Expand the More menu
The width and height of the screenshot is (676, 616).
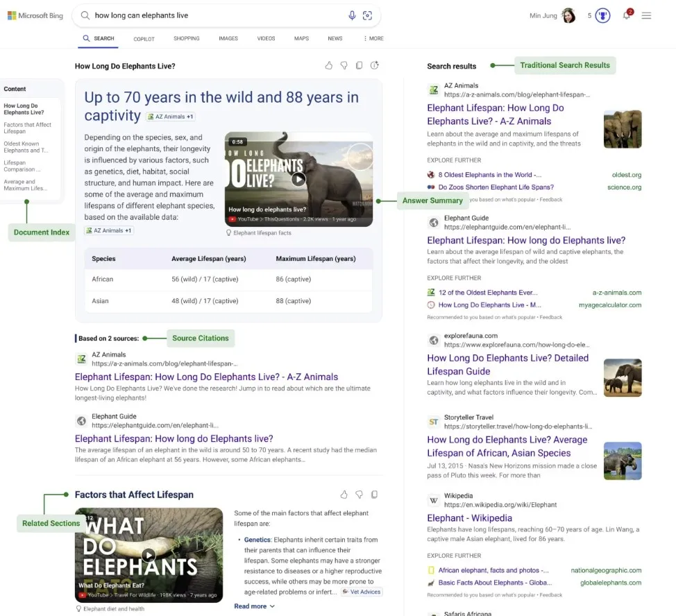[373, 38]
